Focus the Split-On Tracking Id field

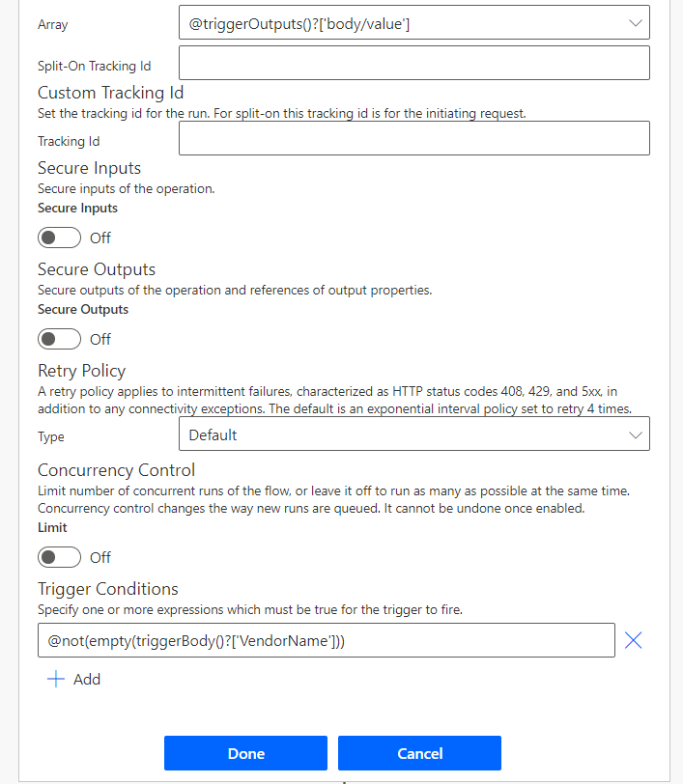(413, 64)
